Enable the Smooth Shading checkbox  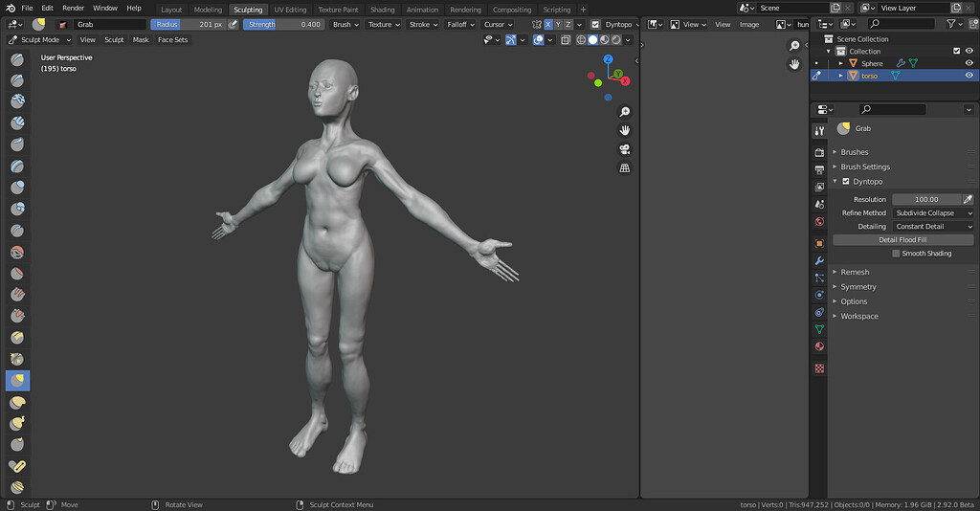click(x=896, y=253)
